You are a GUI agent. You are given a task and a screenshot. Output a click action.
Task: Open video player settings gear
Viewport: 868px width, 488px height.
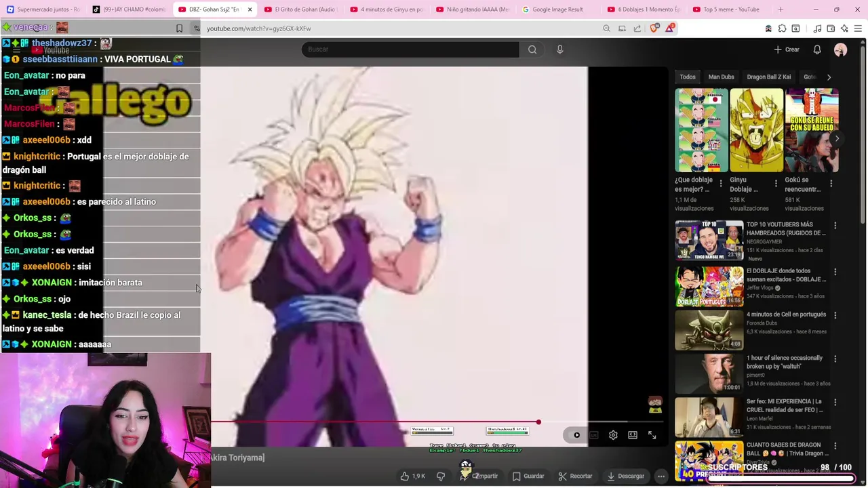(x=613, y=435)
